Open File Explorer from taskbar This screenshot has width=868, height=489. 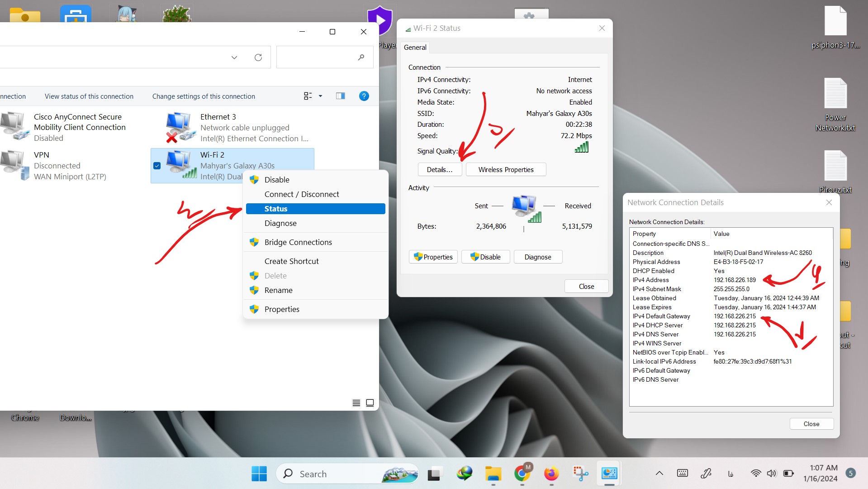click(493, 474)
